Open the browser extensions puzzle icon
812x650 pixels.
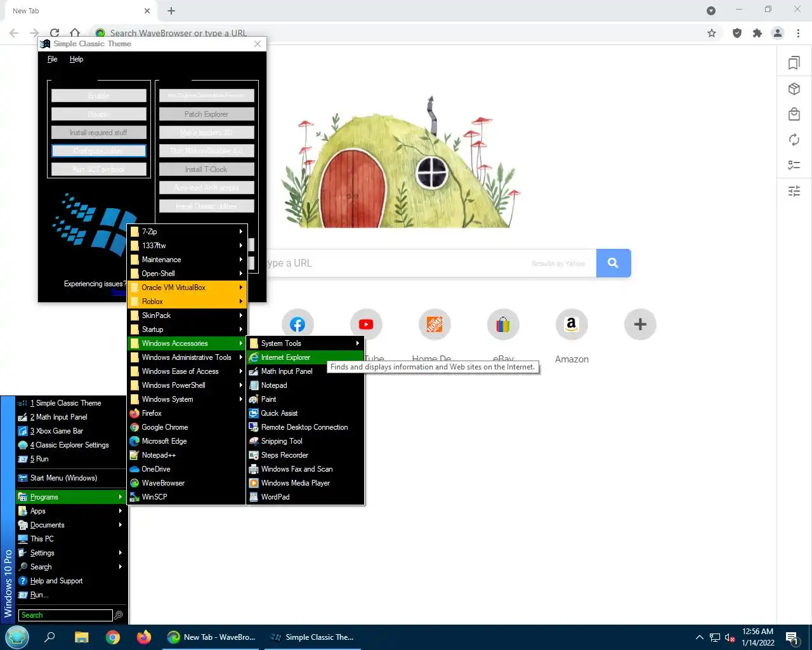pyautogui.click(x=757, y=33)
